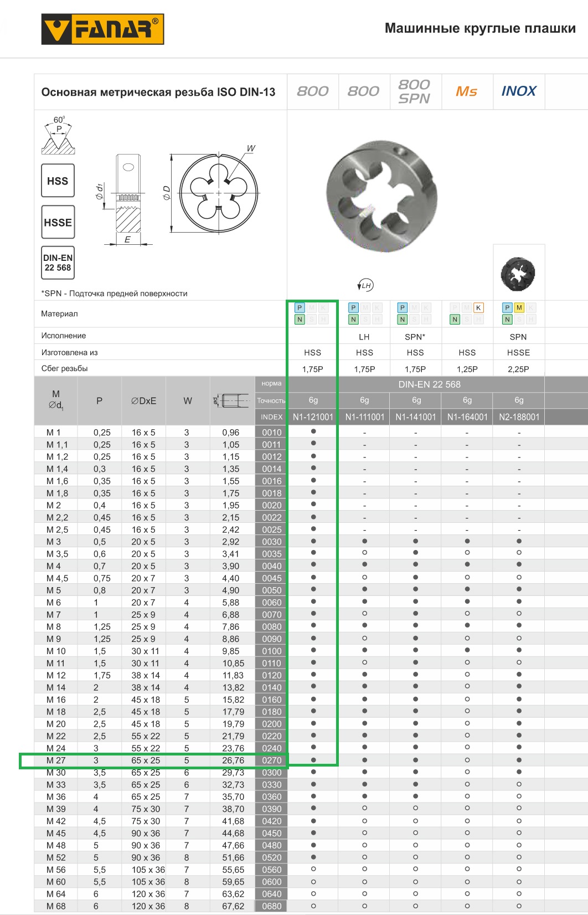The height and width of the screenshot is (915, 588).
Task: Select index suffix 0270
Action: 271,760
